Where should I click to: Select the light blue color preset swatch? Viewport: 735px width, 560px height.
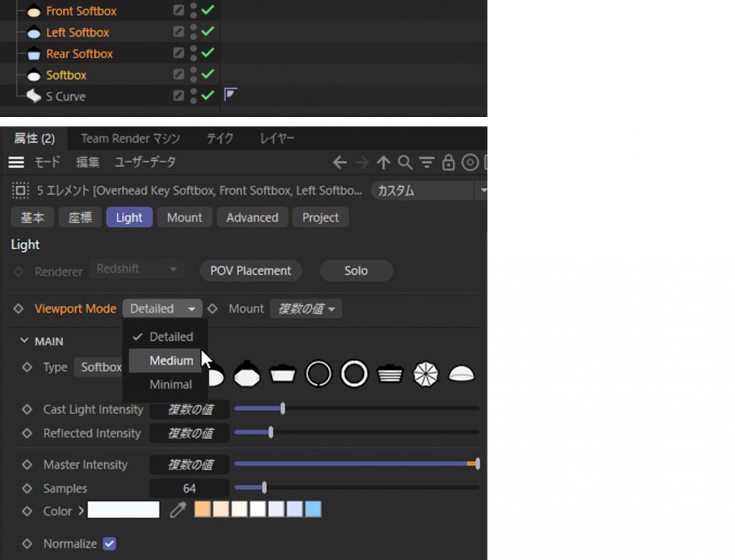[313, 510]
